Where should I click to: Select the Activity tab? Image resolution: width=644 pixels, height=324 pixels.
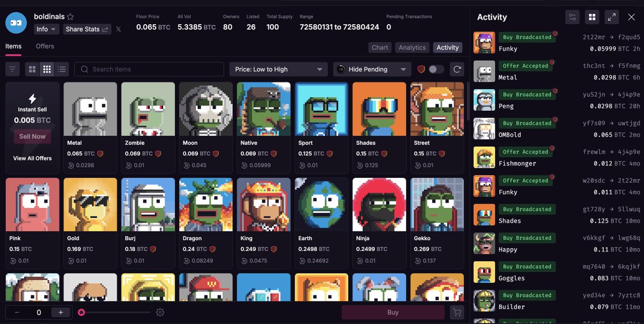click(x=448, y=47)
